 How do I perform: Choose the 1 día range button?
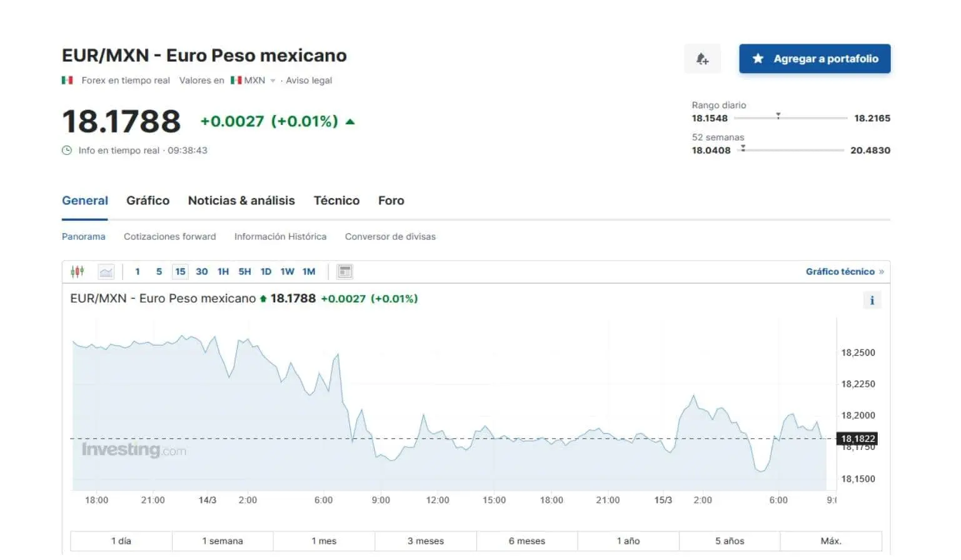pos(121,541)
